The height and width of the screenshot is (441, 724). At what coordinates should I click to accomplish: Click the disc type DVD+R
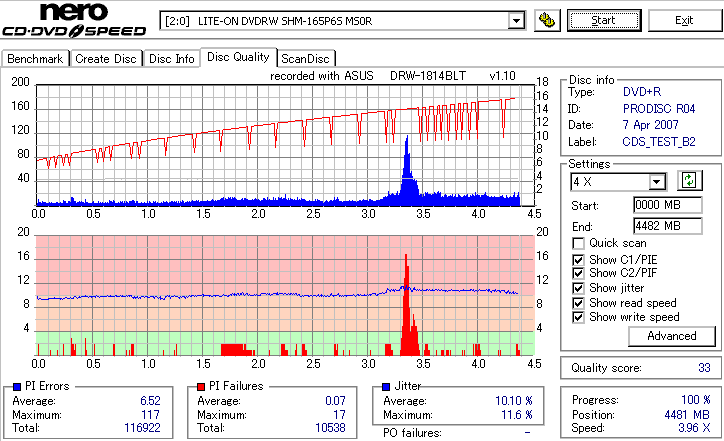click(642, 92)
